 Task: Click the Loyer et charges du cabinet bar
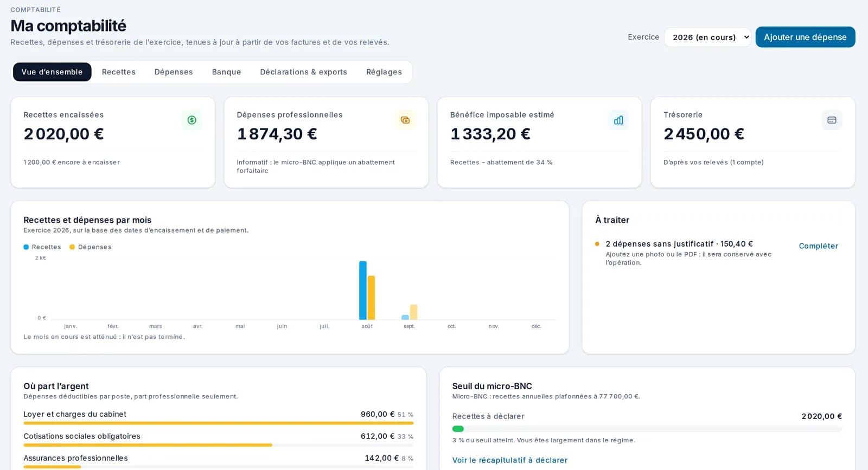click(x=219, y=423)
